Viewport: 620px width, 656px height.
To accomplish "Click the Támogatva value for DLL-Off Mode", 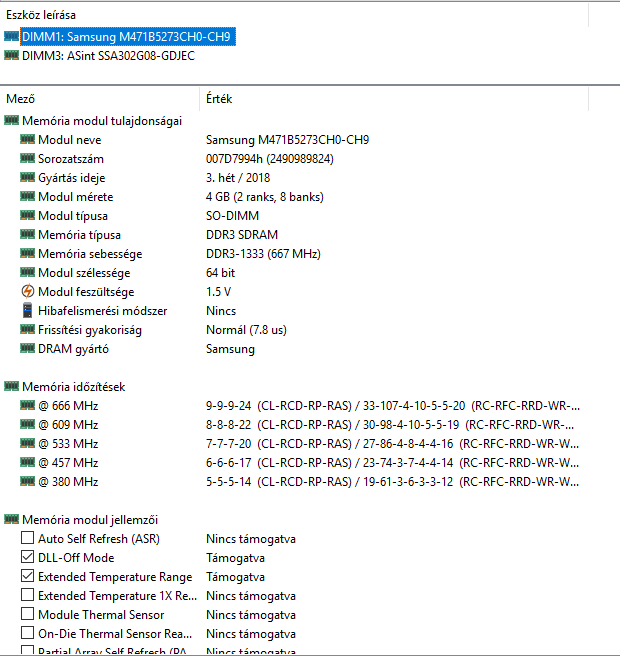I will [236, 558].
